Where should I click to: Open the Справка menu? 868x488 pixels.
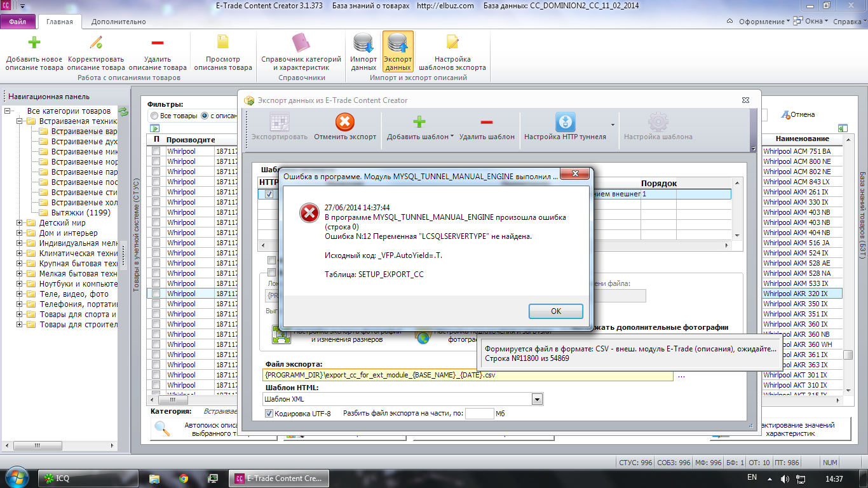coord(850,22)
